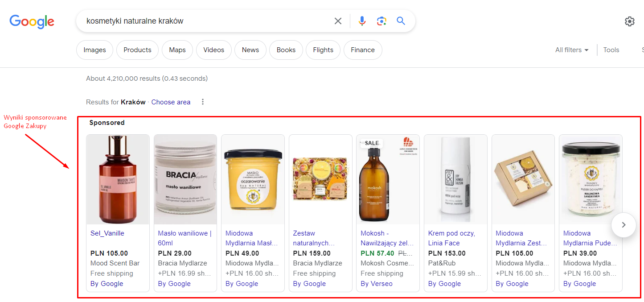
Task: Open the Bracia gift set product image
Action: [x=321, y=179]
